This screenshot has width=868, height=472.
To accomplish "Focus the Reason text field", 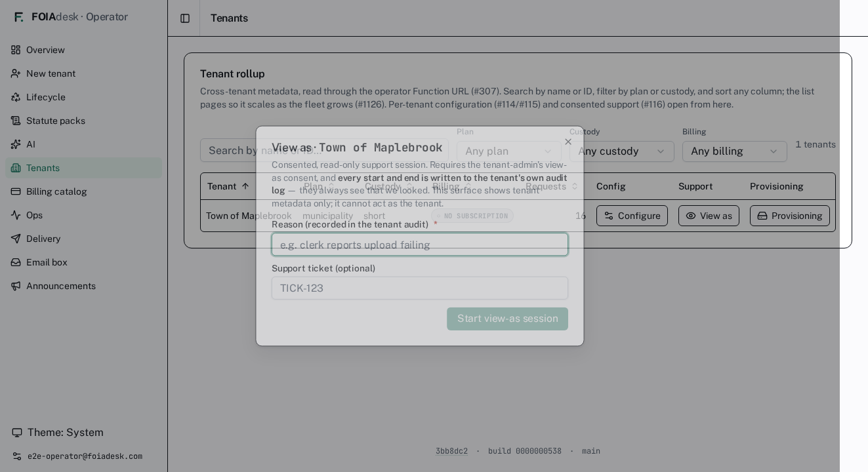I will click(x=420, y=245).
